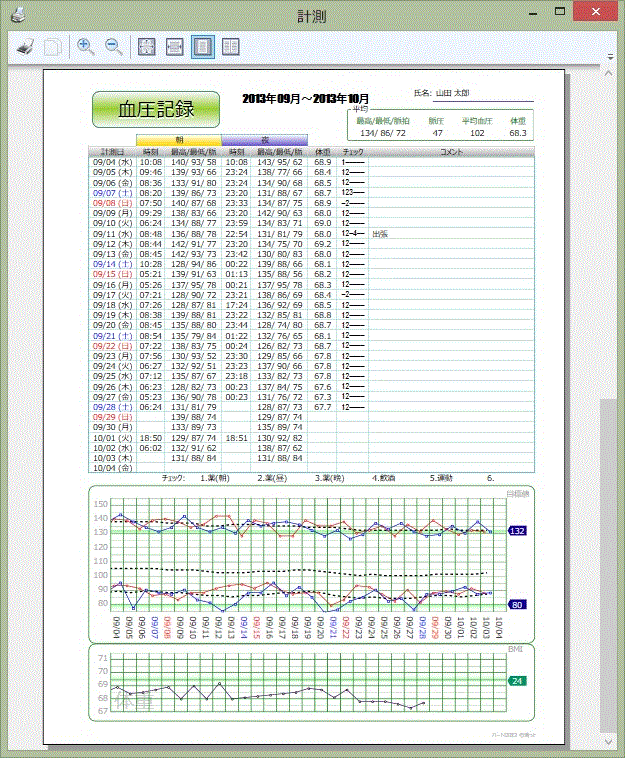Click the average value 134/ 86/ 72
This screenshot has width=625, height=758.
[x=383, y=133]
